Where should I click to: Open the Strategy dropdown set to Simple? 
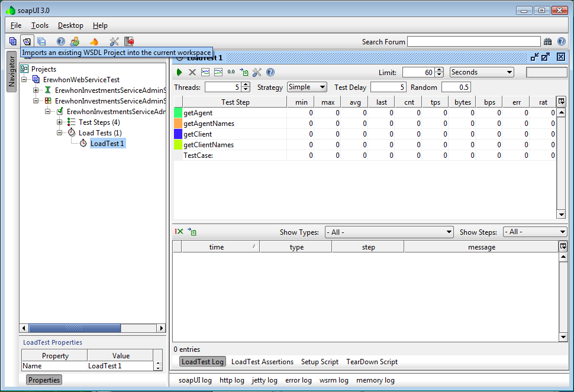(307, 87)
